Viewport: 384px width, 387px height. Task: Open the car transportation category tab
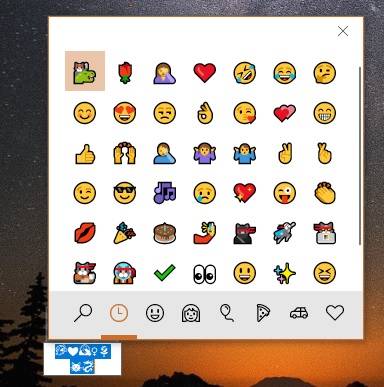(299, 313)
